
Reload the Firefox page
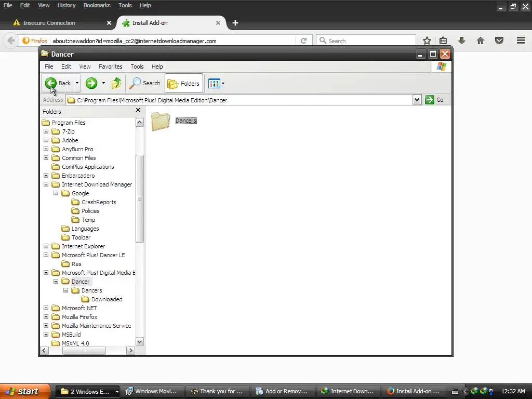pos(303,41)
